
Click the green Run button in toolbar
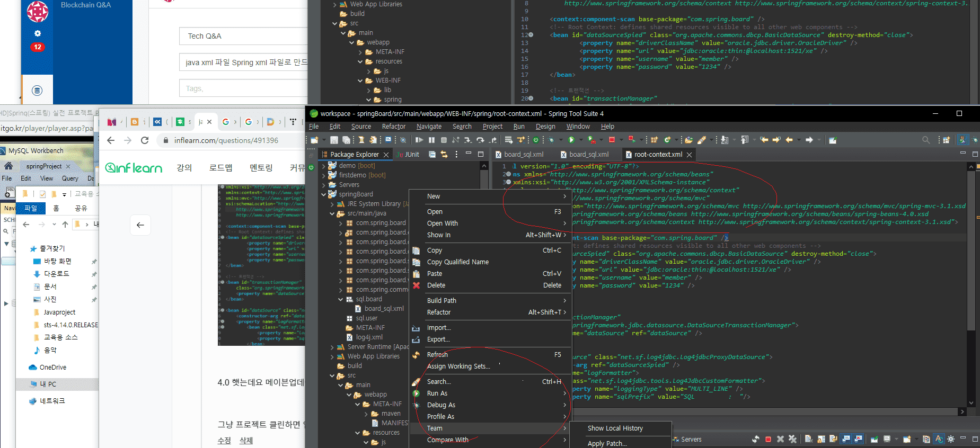571,140
